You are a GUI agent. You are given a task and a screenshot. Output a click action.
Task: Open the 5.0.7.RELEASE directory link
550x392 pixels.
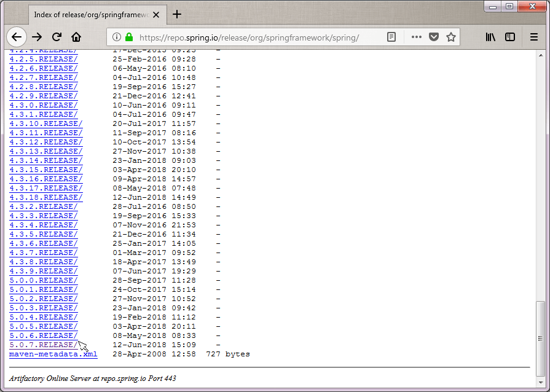[43, 345]
